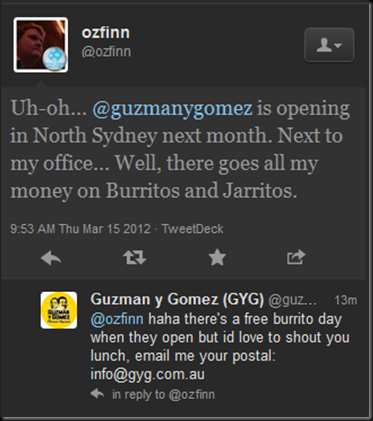Click the person silhouette icon in follow button
This screenshot has height=421, width=373.
(324, 45)
